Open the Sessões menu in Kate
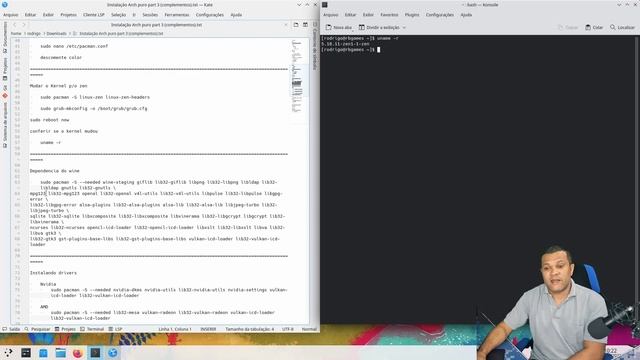Image resolution: width=640 pixels, height=360 pixels. 150,15
